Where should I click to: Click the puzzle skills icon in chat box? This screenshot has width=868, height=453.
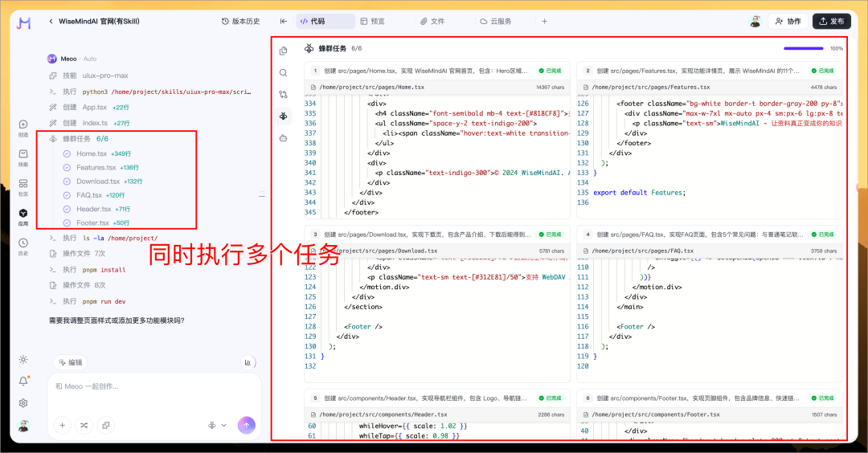pyautogui.click(x=106, y=426)
